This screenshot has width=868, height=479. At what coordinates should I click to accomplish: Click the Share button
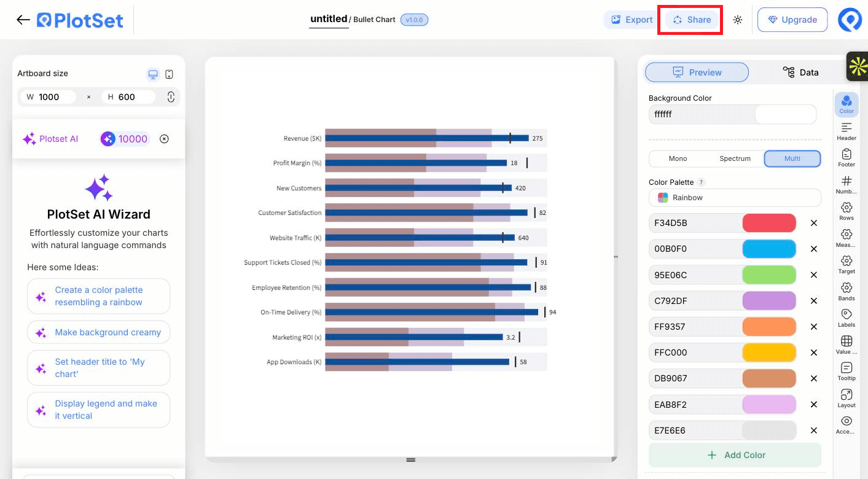(x=692, y=20)
